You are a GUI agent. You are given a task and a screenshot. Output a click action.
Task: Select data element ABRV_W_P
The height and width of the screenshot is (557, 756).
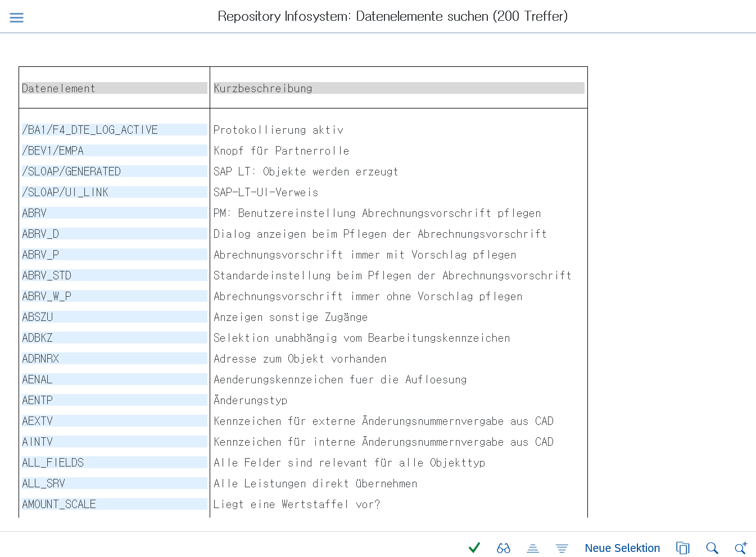[x=115, y=296]
